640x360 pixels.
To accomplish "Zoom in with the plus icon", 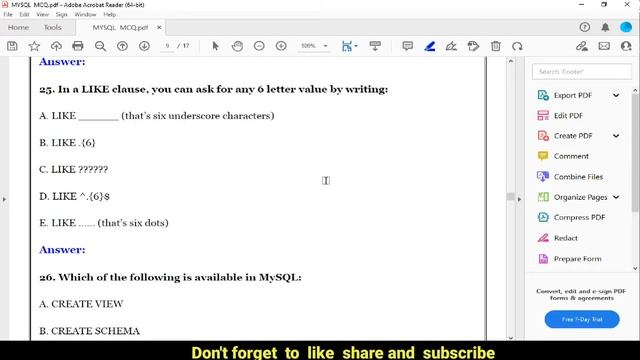I will click(x=281, y=46).
